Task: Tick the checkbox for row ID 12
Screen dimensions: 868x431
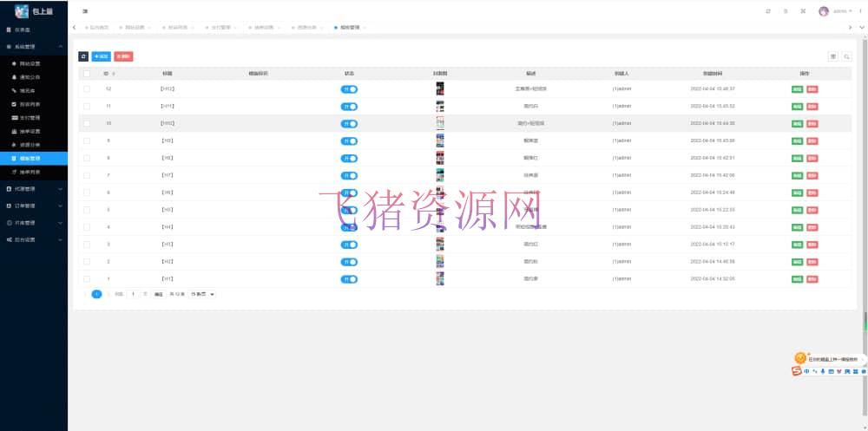Action: pyautogui.click(x=86, y=88)
